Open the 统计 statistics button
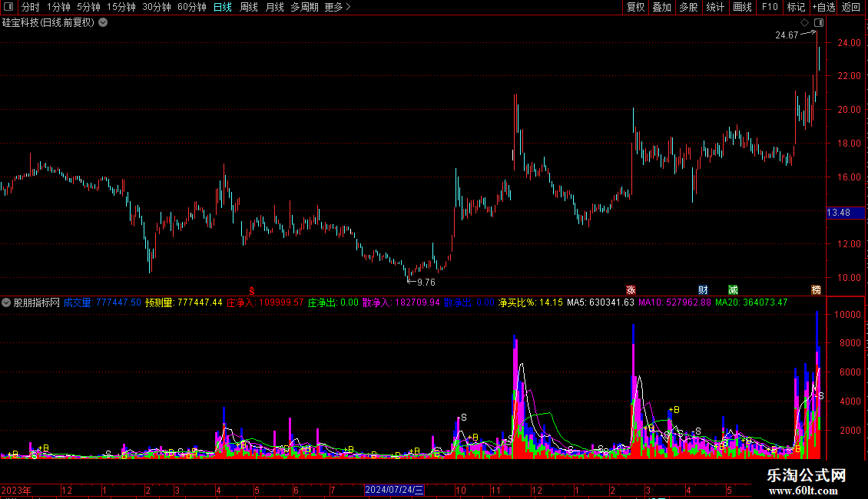Viewport: 868px width, 499px height. (714, 7)
